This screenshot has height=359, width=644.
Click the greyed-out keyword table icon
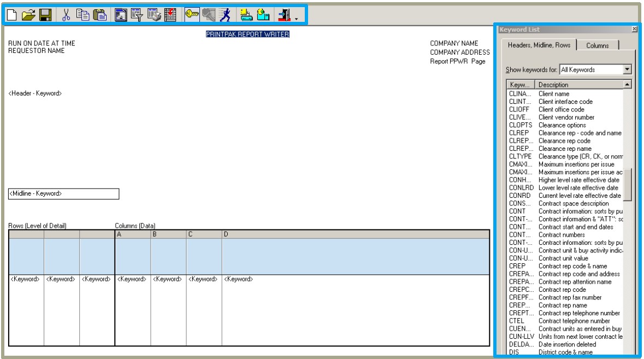click(209, 15)
